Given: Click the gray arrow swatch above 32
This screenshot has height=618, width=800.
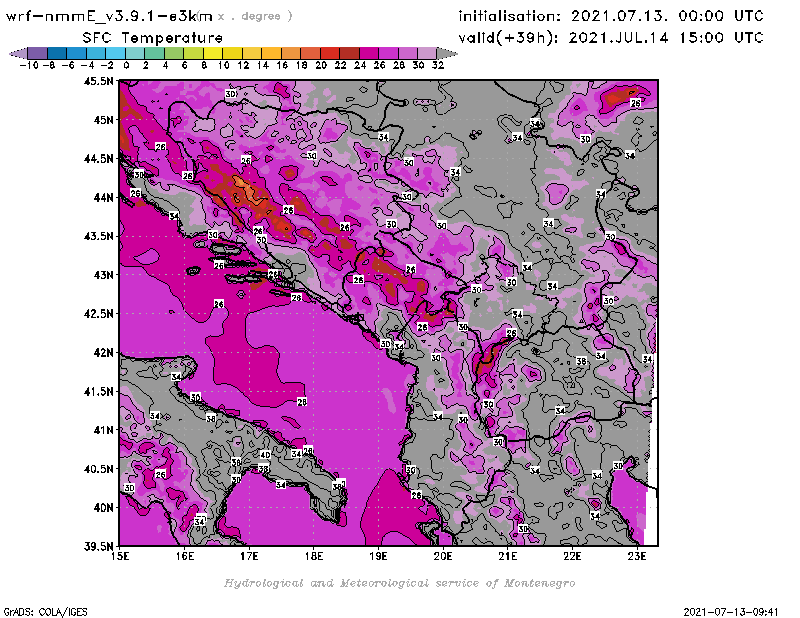Looking at the screenshot, I should tap(447, 53).
